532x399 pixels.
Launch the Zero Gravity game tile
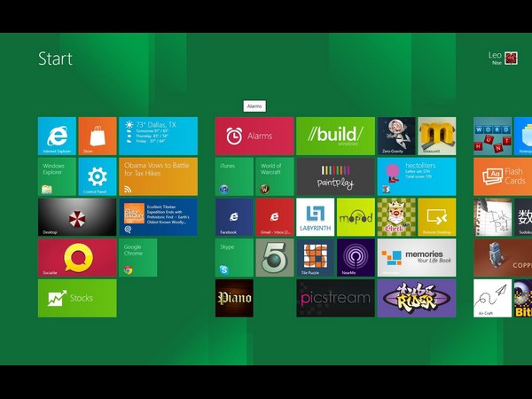coord(396,136)
